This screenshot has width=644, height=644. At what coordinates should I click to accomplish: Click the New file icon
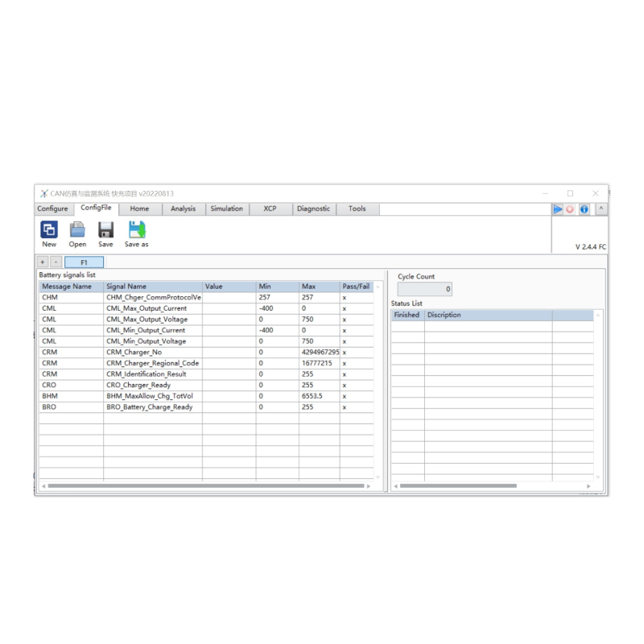[49, 230]
